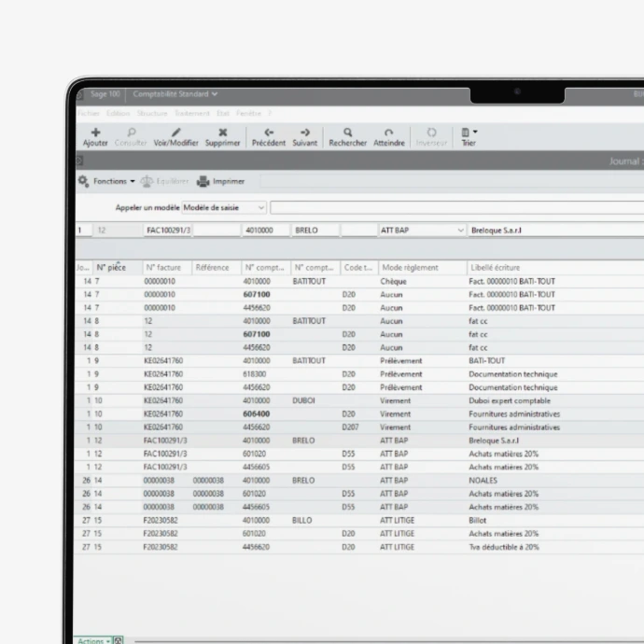Open the Edition menu
Viewport: 644px width, 644px height.
coord(118,113)
